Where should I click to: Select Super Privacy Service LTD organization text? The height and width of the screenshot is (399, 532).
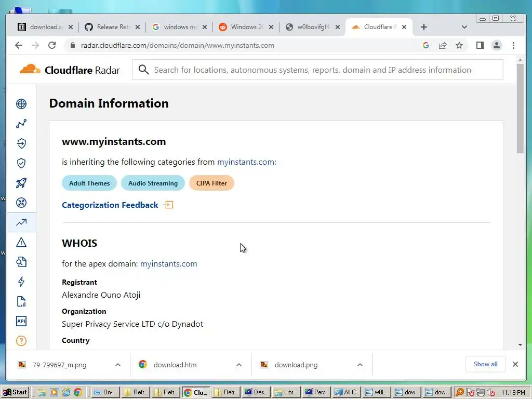coord(132,324)
